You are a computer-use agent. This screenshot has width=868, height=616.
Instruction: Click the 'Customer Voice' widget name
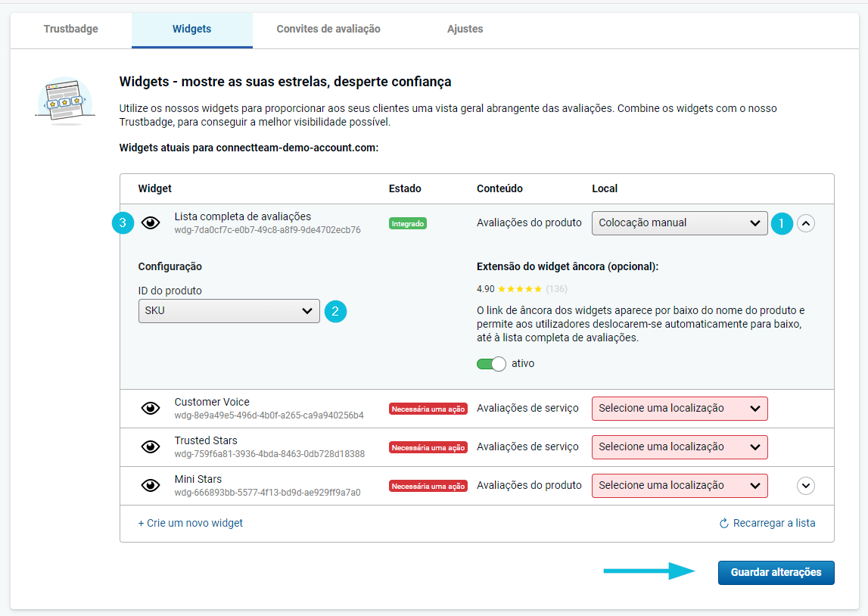[212, 402]
